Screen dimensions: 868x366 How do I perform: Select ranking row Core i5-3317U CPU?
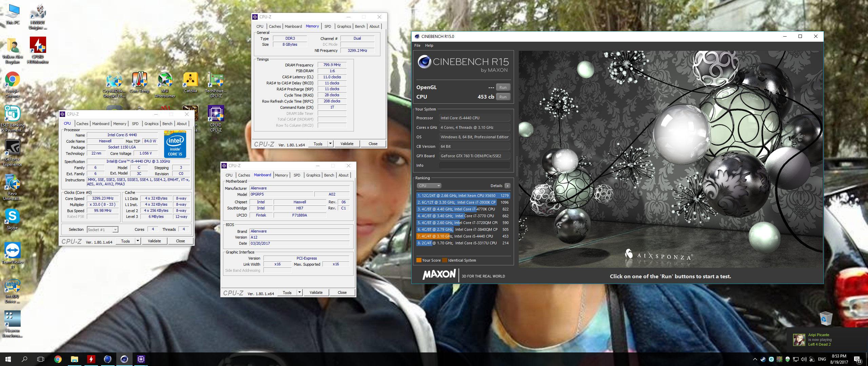tap(463, 243)
